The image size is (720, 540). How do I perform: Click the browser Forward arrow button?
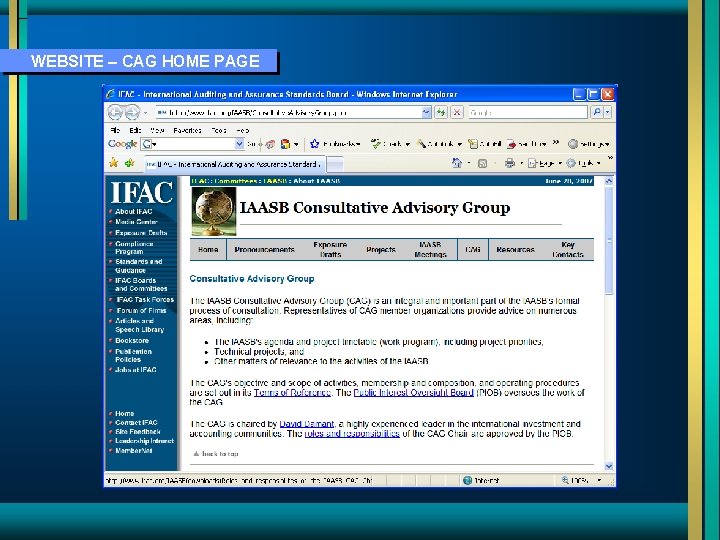pos(133,112)
